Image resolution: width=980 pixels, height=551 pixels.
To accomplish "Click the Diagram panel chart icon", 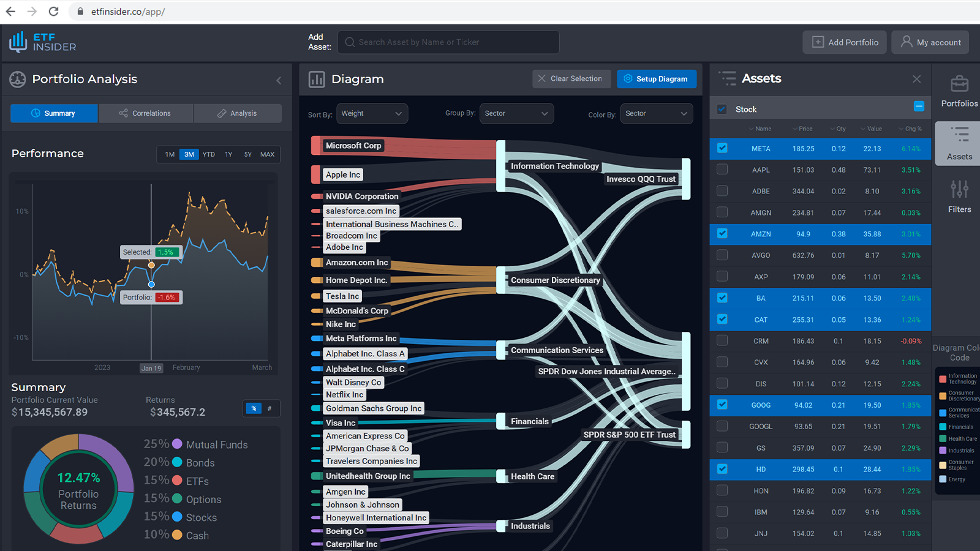I will click(x=317, y=79).
